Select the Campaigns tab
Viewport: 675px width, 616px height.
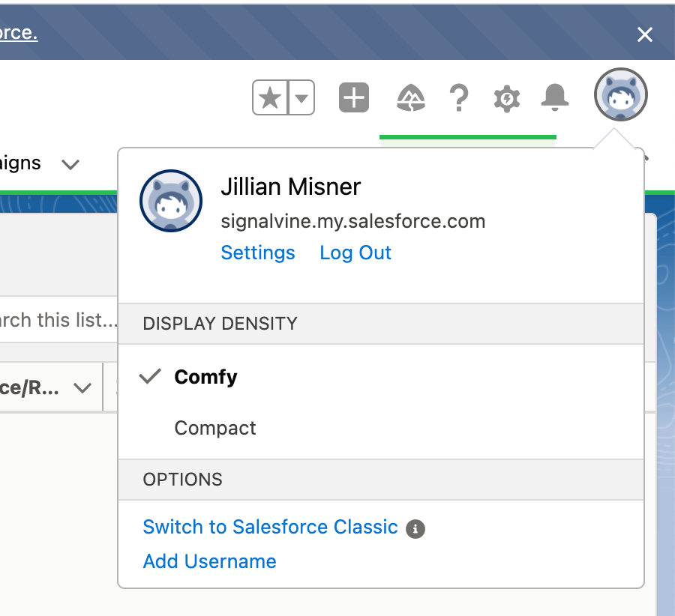pyautogui.click(x=20, y=163)
